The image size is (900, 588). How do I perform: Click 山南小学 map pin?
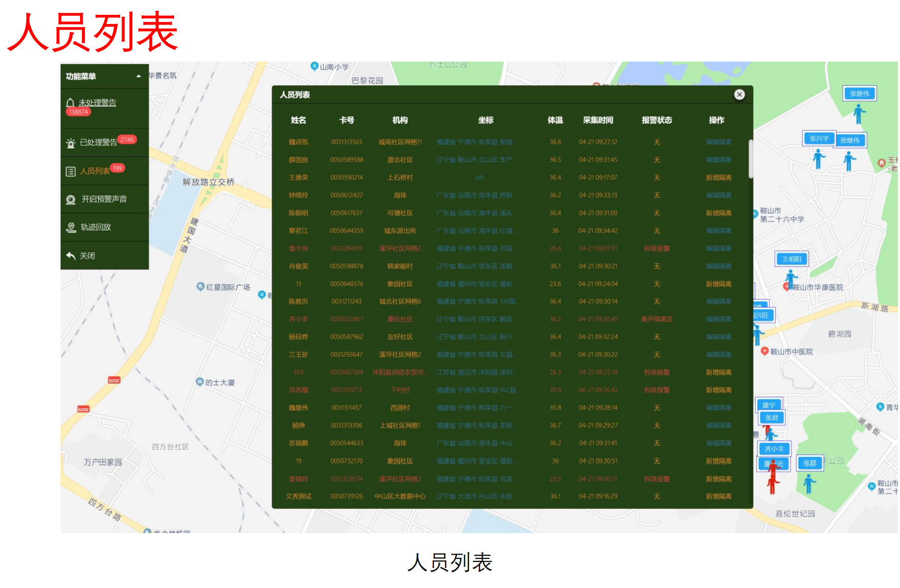click(314, 66)
